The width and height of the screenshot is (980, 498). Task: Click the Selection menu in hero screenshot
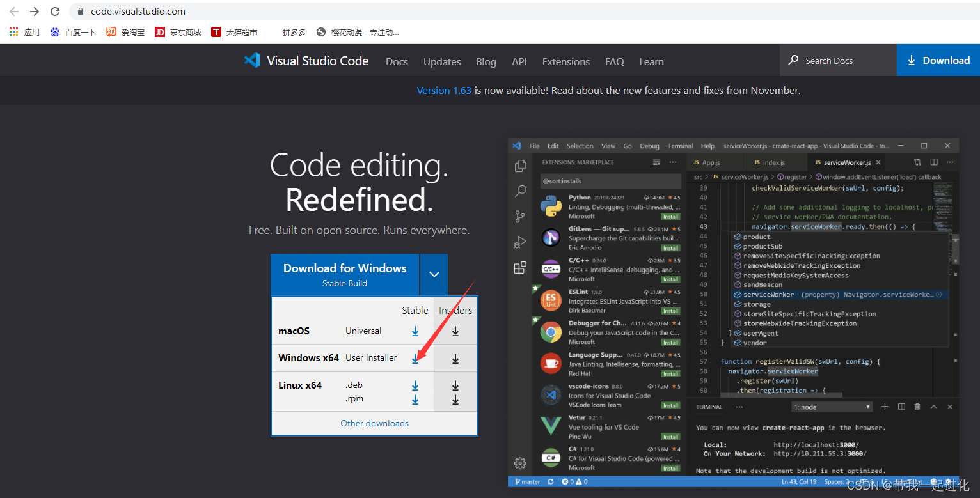pos(580,146)
